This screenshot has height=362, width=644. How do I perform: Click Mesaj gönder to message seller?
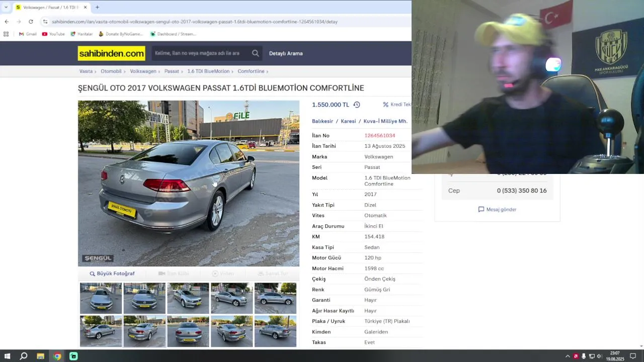(497, 210)
